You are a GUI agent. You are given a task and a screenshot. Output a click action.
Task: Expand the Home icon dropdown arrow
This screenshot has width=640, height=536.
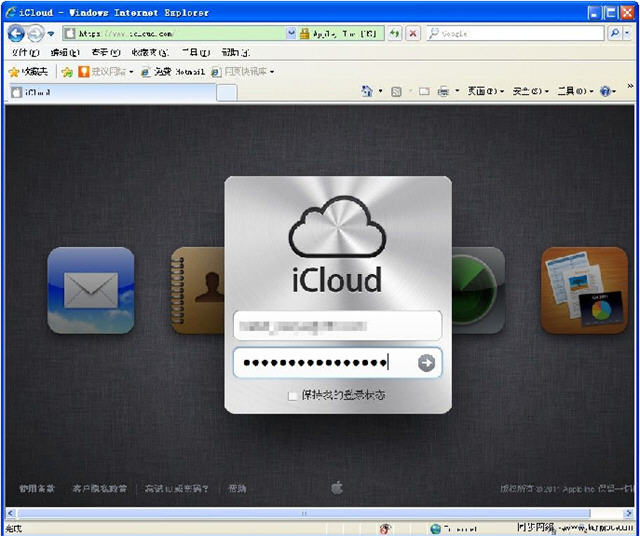pos(380,91)
